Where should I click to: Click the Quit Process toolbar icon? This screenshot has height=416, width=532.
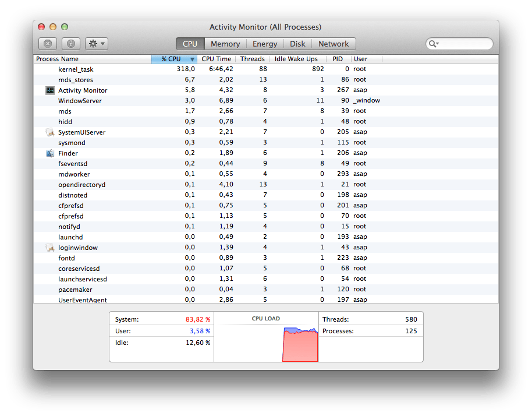click(48, 44)
